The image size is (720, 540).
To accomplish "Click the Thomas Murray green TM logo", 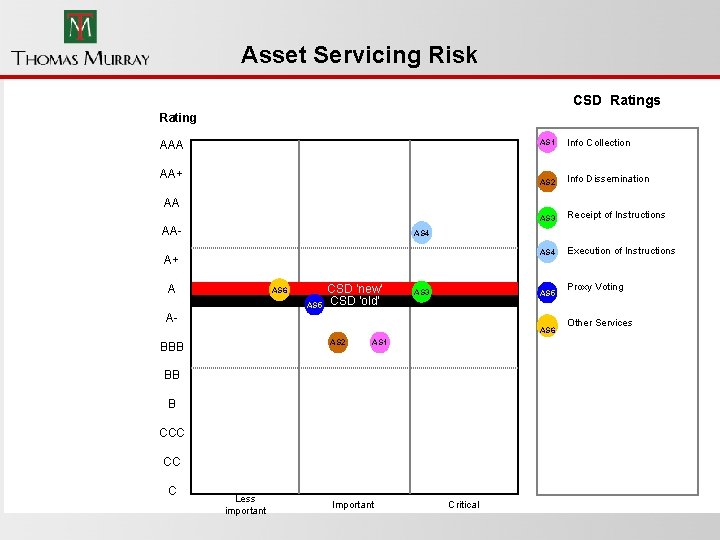I will (80, 27).
